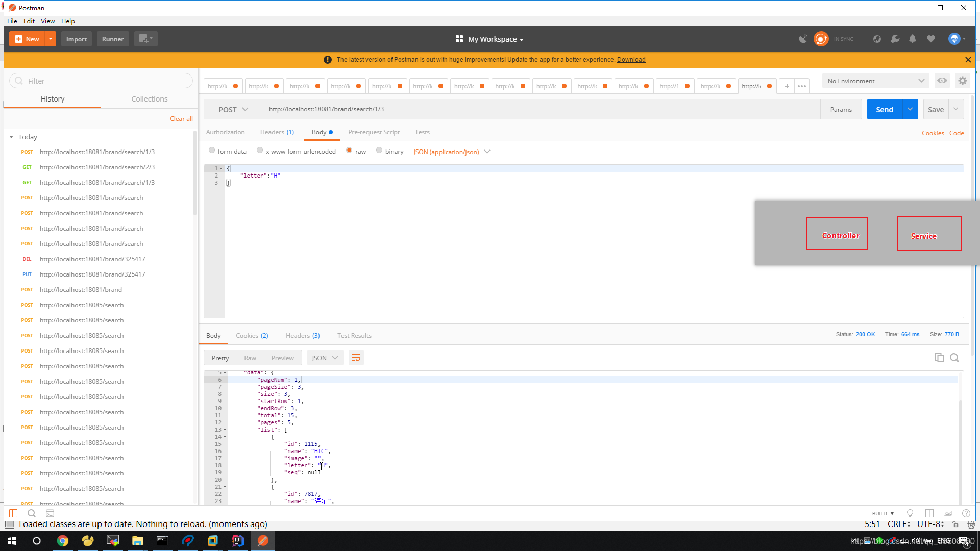
Task: Collapse the Today history group
Action: [x=11, y=137]
